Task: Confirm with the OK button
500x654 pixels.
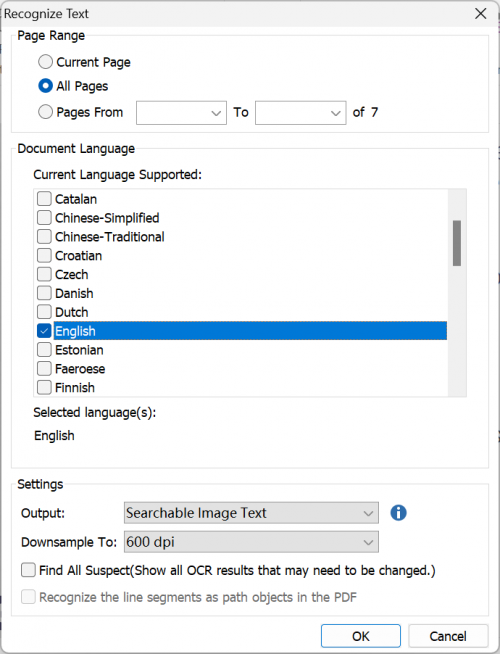Action: coord(361,636)
